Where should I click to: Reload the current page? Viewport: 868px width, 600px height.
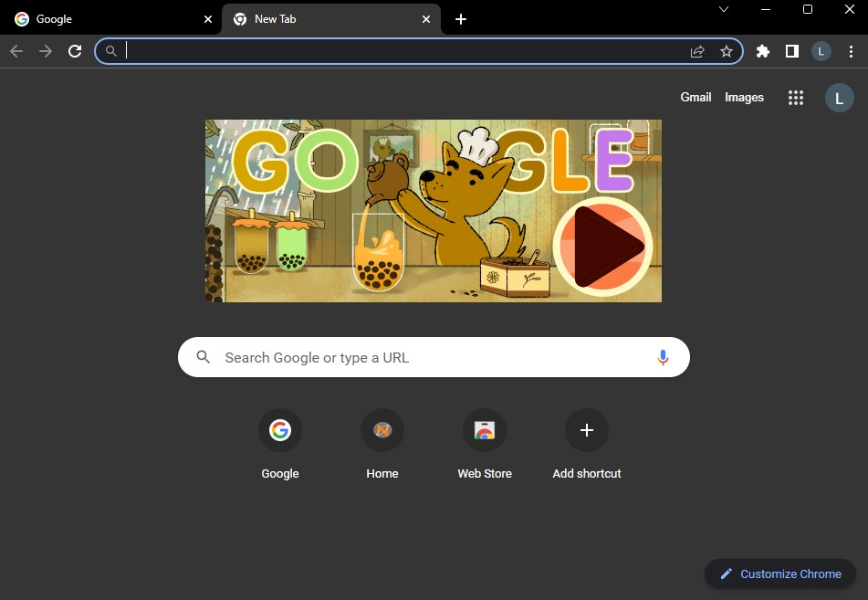point(75,51)
